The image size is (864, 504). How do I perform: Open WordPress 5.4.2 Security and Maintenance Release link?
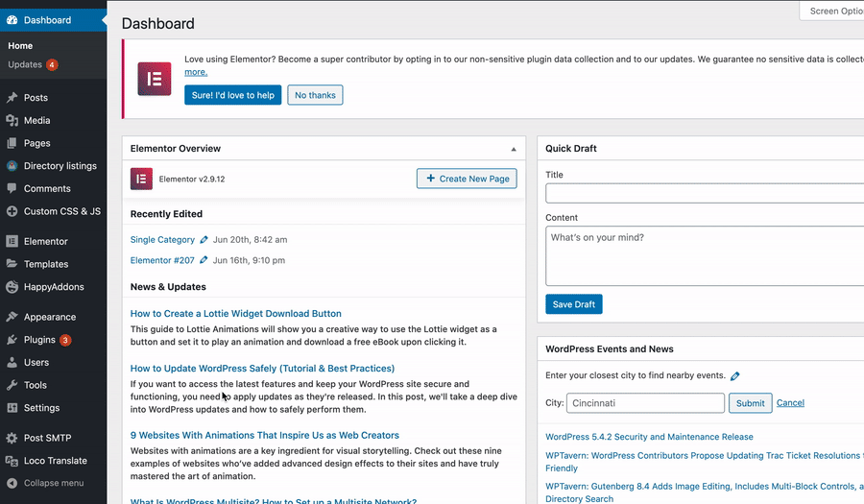pos(649,437)
